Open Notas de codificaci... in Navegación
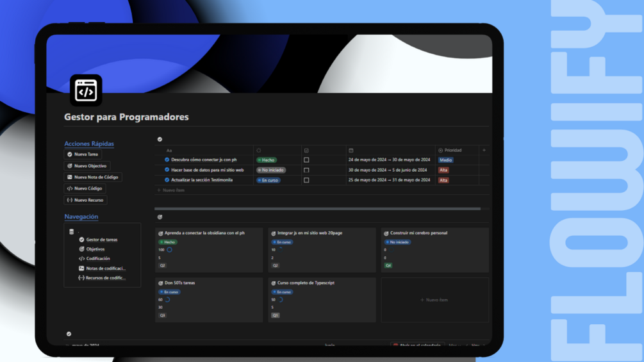The height and width of the screenshot is (362, 644). 106,268
